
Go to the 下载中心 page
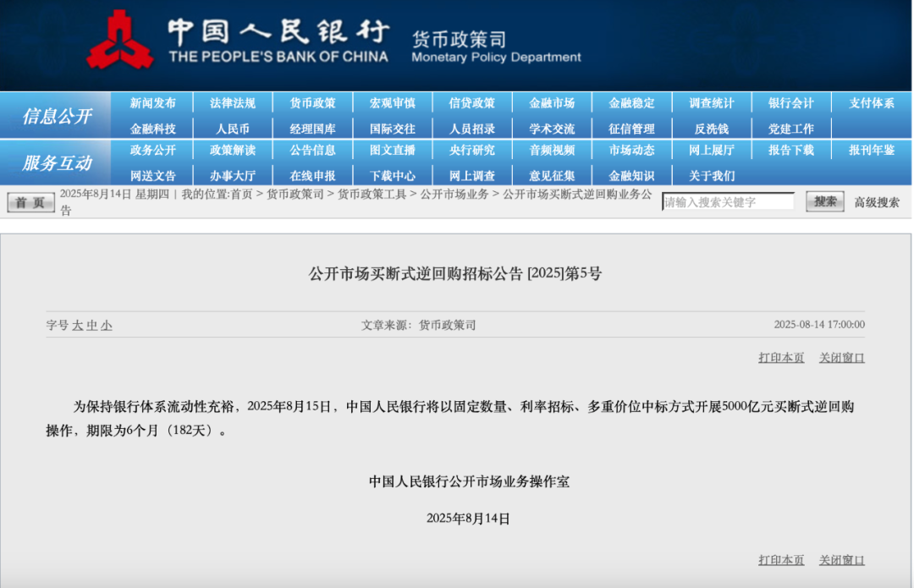click(x=392, y=176)
